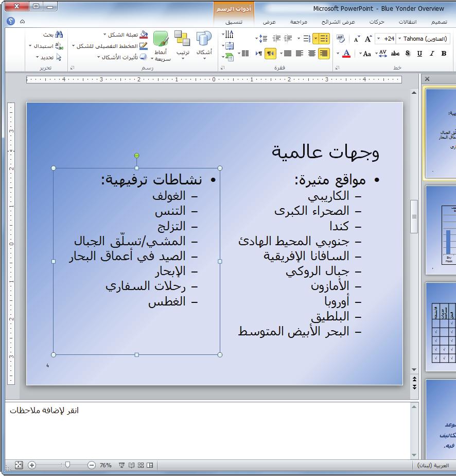The height and width of the screenshot is (476, 456).
Task: Open font color dropdown arrow
Action: [x=338, y=54]
